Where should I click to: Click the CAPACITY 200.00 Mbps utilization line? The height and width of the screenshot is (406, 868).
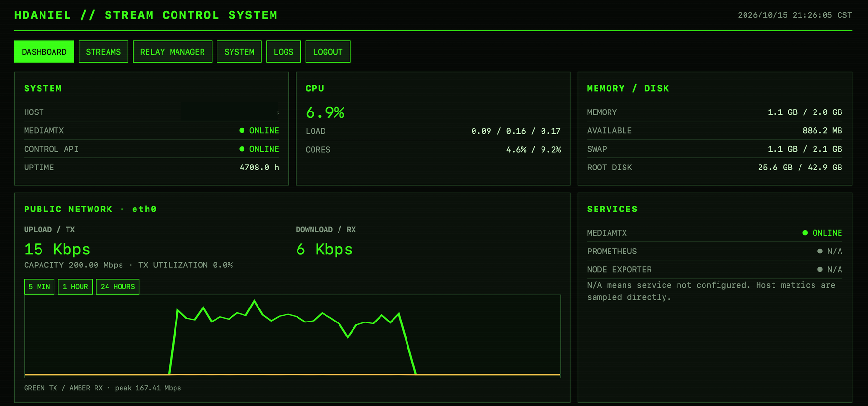tap(128, 265)
